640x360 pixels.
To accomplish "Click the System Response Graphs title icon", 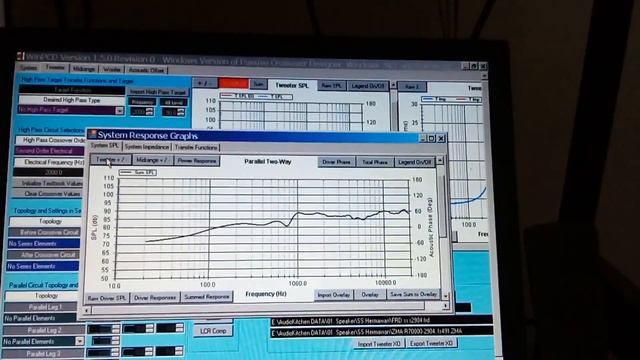I will tap(92, 134).
